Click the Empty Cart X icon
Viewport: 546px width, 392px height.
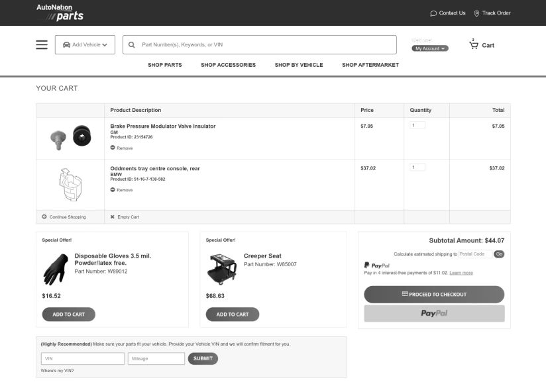coord(112,217)
